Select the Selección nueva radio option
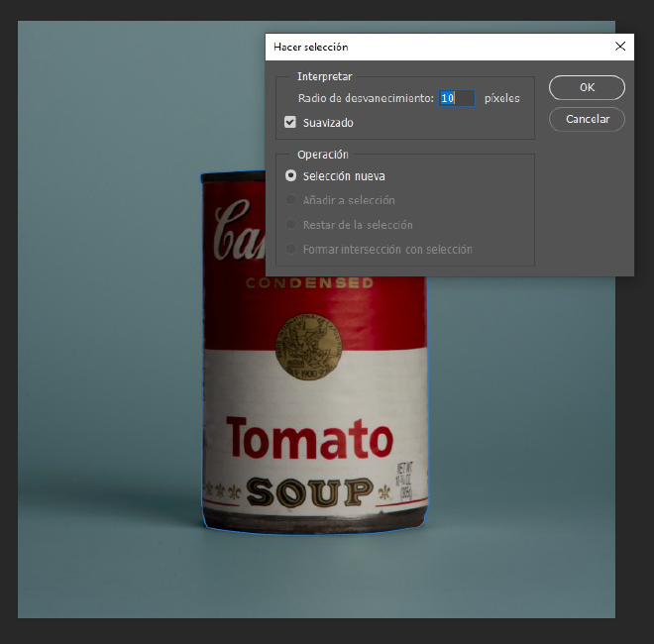Screen dimensions: 654x644 pyautogui.click(x=290, y=175)
